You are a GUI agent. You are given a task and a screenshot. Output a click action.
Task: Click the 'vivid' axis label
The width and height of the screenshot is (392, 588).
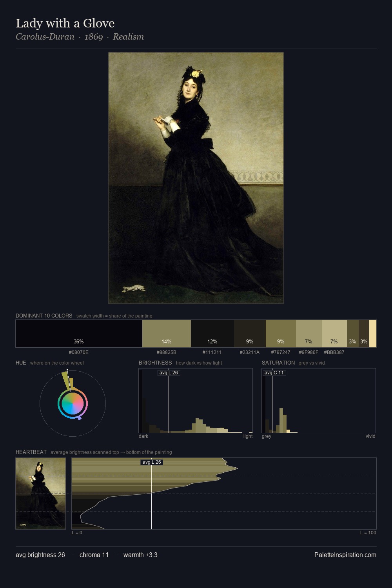pyautogui.click(x=370, y=436)
